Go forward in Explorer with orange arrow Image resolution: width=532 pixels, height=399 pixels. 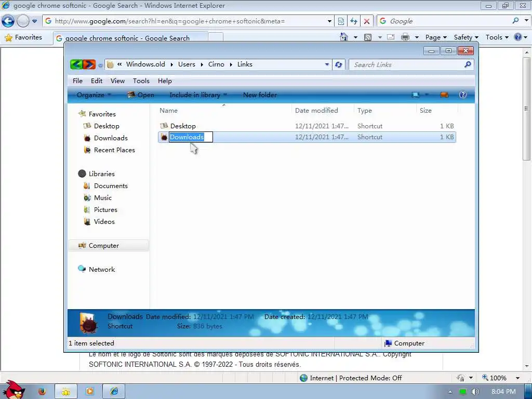pos(89,64)
